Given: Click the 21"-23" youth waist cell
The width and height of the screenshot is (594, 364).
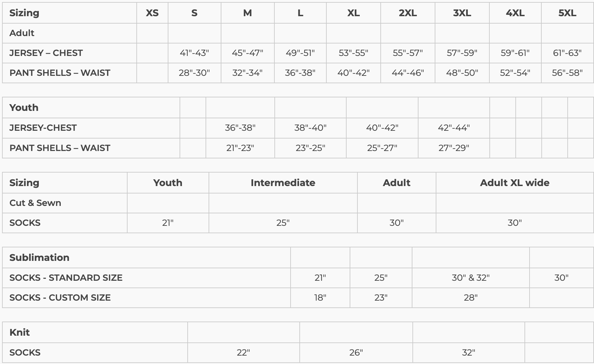Looking at the screenshot, I should tap(240, 148).
